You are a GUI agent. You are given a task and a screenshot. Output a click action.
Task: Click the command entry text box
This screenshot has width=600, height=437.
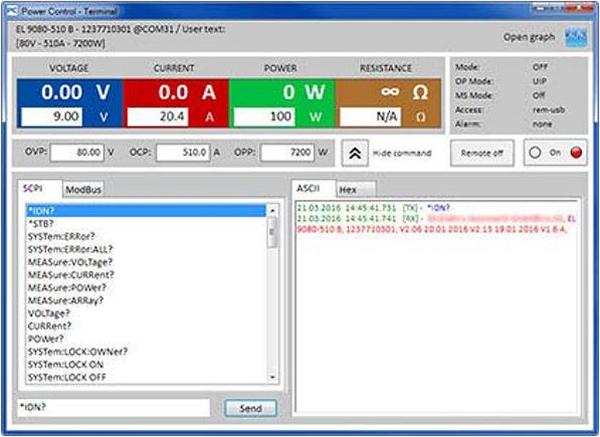[113, 408]
